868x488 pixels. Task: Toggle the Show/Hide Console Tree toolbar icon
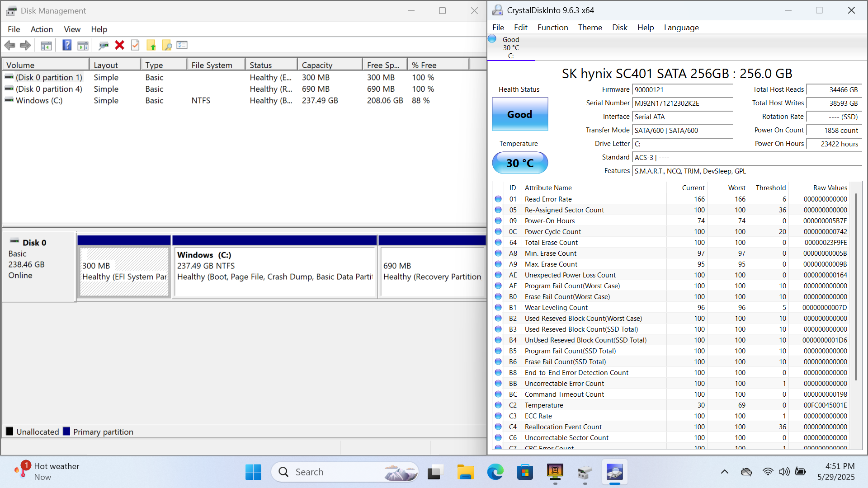46,45
